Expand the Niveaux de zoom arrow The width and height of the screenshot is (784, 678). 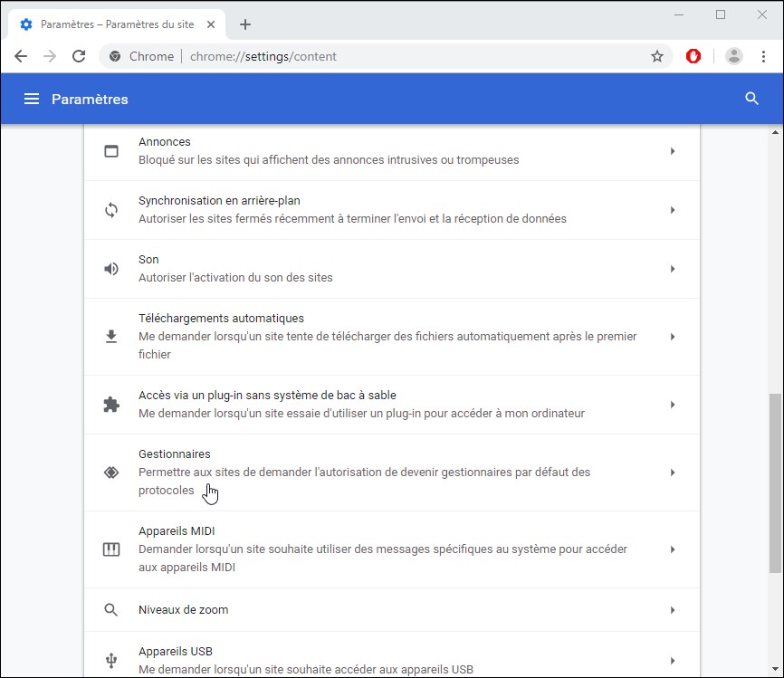click(x=673, y=610)
